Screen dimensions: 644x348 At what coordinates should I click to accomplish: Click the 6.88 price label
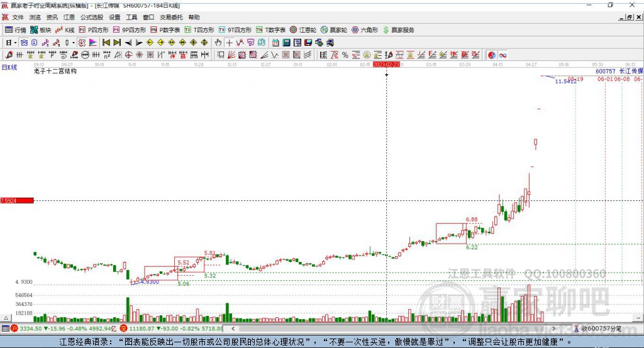point(472,220)
